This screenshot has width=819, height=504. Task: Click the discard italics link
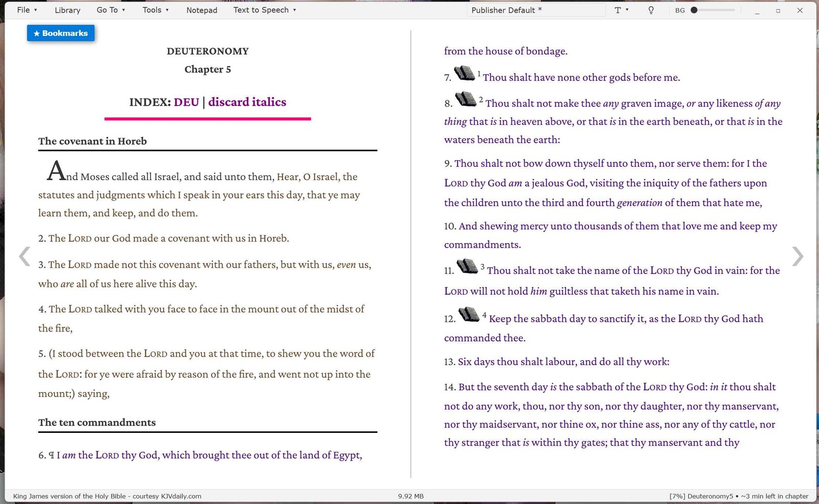pyautogui.click(x=247, y=102)
